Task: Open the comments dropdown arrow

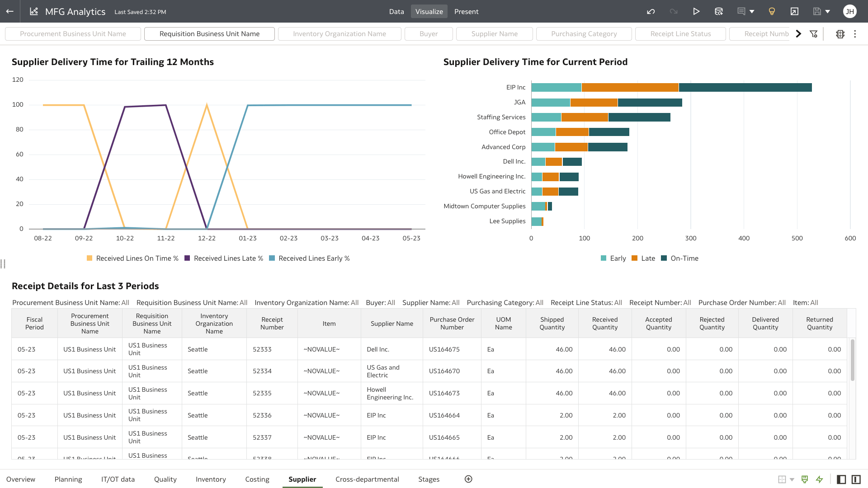Action: point(752,11)
